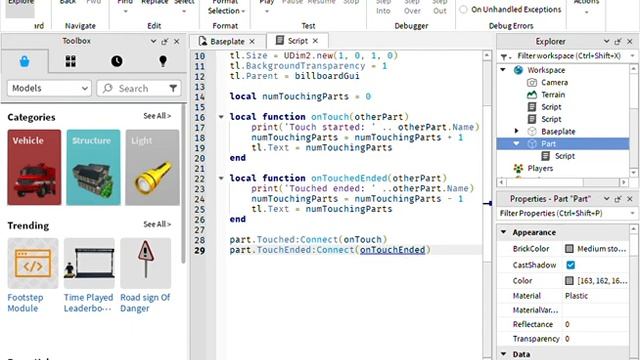Screen dimensions: 640x360
Task: Open the Toolbox panel options chevron
Action: pos(153,41)
